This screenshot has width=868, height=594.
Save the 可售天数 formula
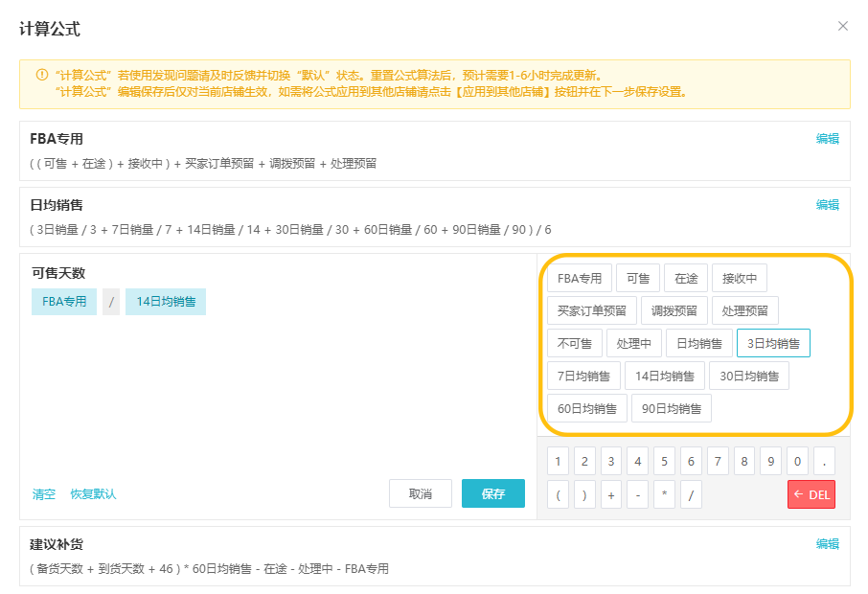[493, 492]
